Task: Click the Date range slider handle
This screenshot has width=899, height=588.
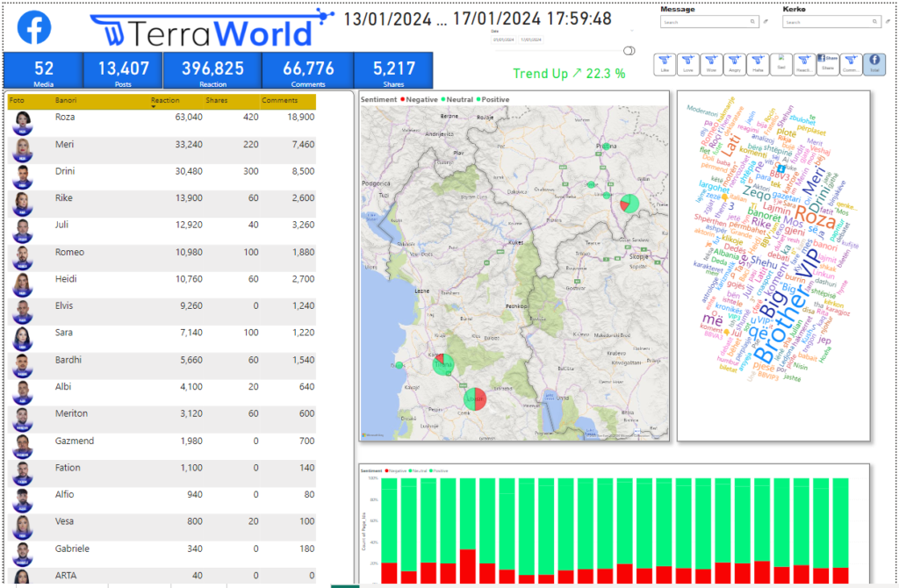Action: pos(629,51)
